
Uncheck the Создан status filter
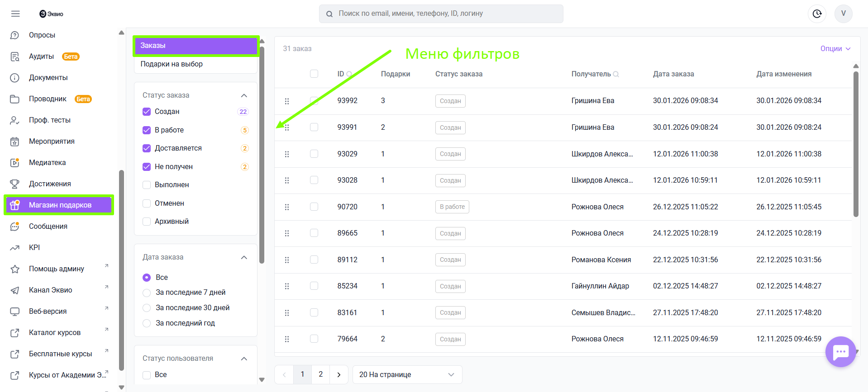[147, 112]
